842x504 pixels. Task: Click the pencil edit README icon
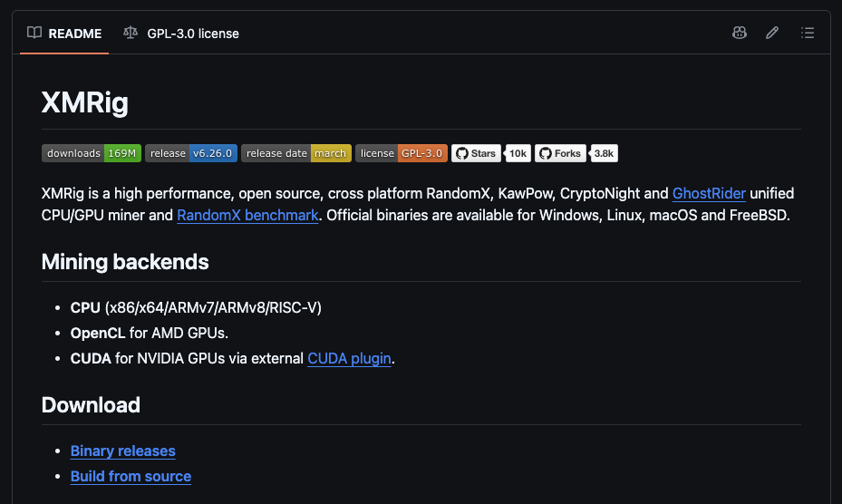772,33
